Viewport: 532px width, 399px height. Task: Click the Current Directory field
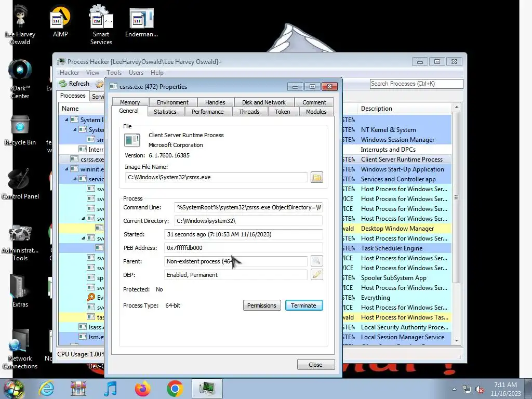pyautogui.click(x=248, y=221)
